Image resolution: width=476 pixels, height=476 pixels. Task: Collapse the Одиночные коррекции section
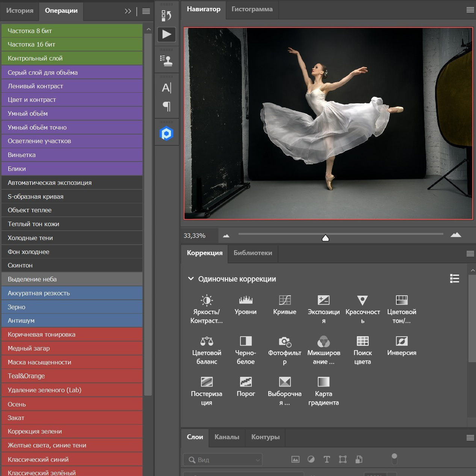coord(191,279)
